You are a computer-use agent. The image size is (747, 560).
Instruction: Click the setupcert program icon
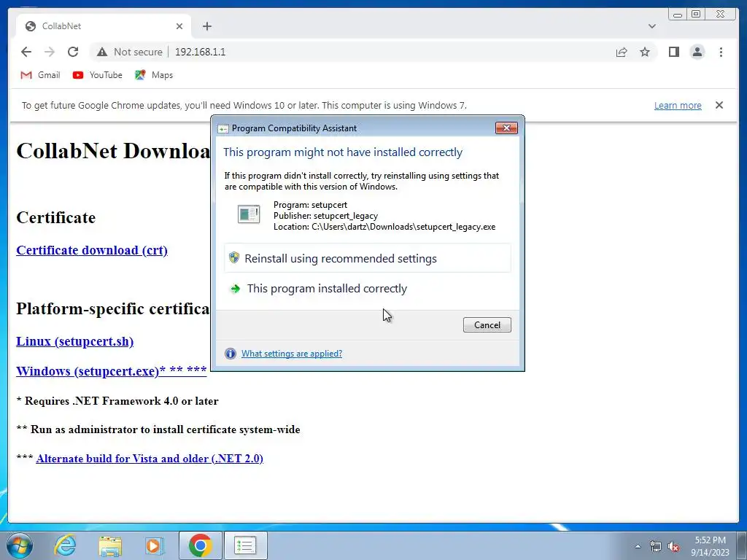[249, 214]
